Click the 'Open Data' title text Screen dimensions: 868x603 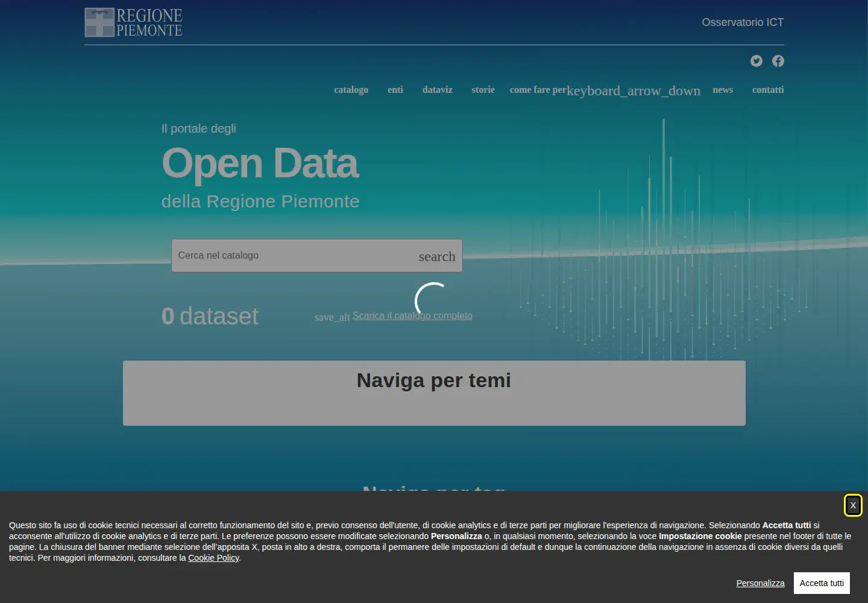[260, 163]
